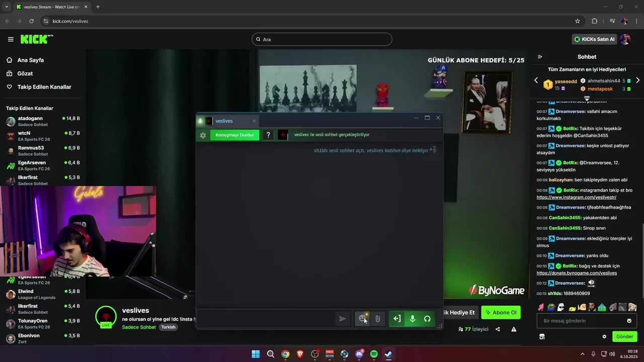Open the Kick hamburger menu
Screen dimensions: 644x362
click(11, 39)
